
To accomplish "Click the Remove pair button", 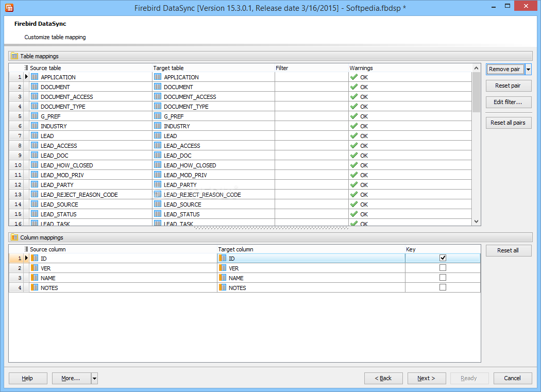I will click(505, 69).
